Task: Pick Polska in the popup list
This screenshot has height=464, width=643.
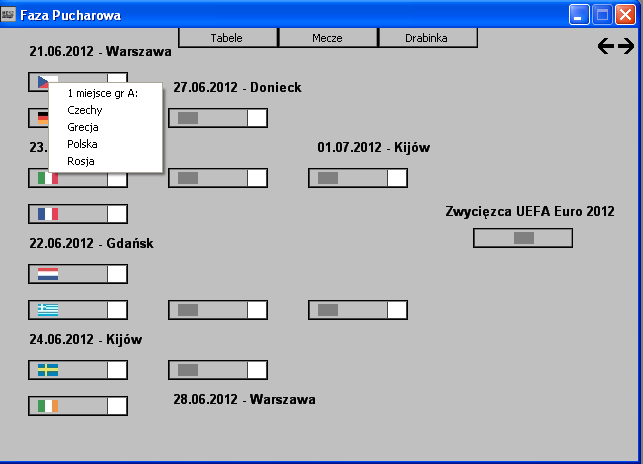Action: coord(83,144)
